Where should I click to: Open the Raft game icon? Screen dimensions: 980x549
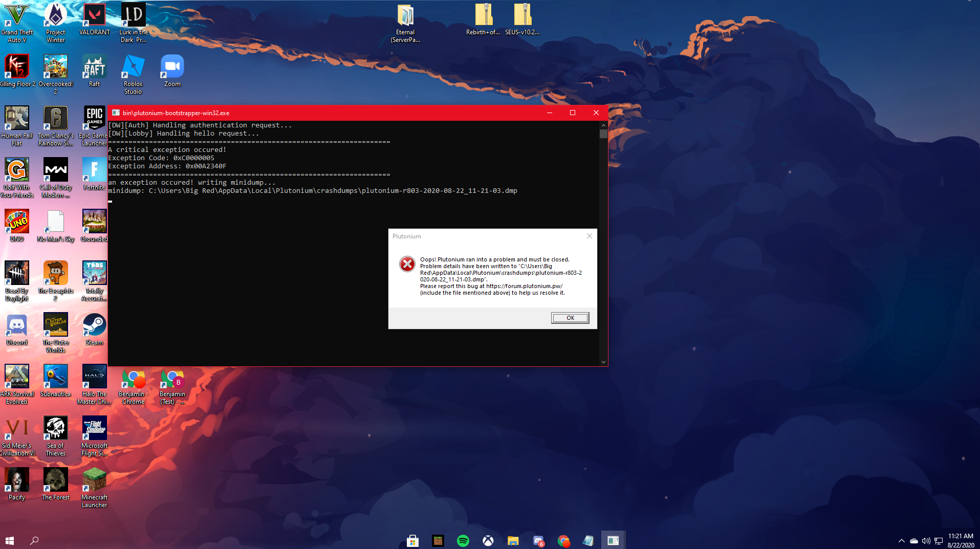95,70
